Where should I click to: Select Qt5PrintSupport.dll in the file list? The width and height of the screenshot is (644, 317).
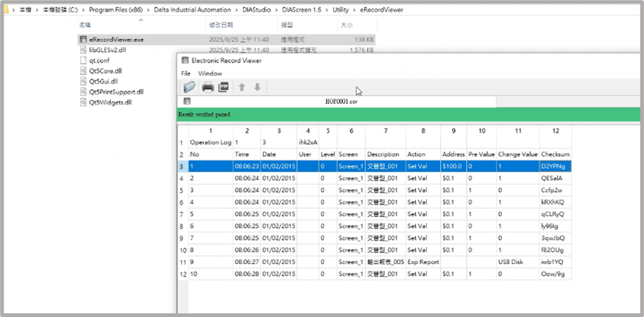click(116, 92)
